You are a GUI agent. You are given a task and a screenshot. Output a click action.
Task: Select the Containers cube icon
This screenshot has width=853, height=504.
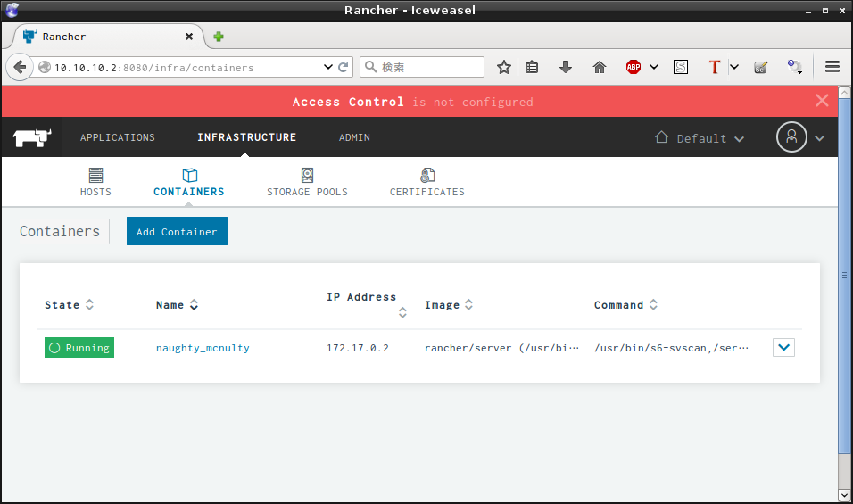(x=190, y=175)
